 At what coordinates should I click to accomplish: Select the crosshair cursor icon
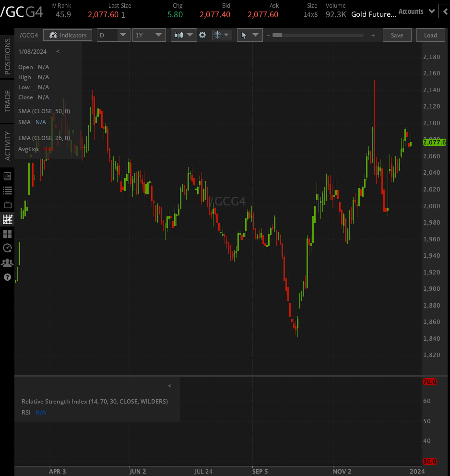(x=218, y=35)
